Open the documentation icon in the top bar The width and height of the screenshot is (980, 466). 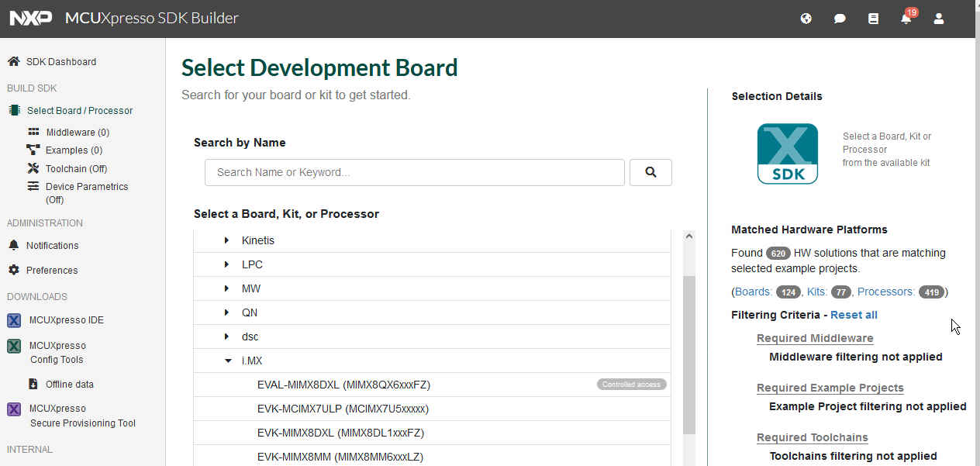873,18
